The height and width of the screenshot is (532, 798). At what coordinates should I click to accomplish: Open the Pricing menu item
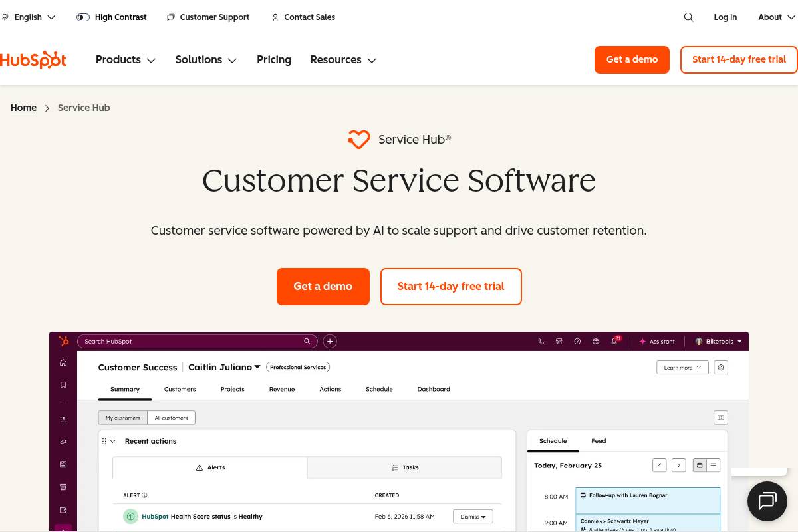(274, 60)
